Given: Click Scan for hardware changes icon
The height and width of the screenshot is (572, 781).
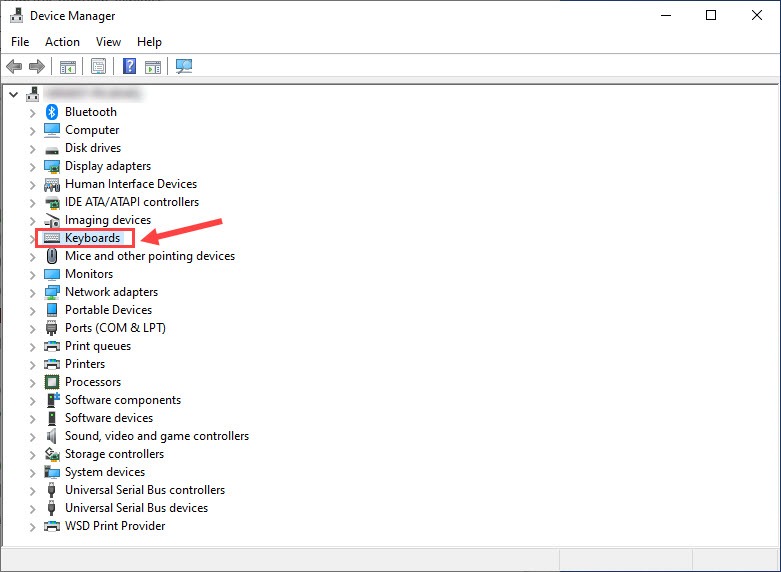Looking at the screenshot, I should pos(184,67).
